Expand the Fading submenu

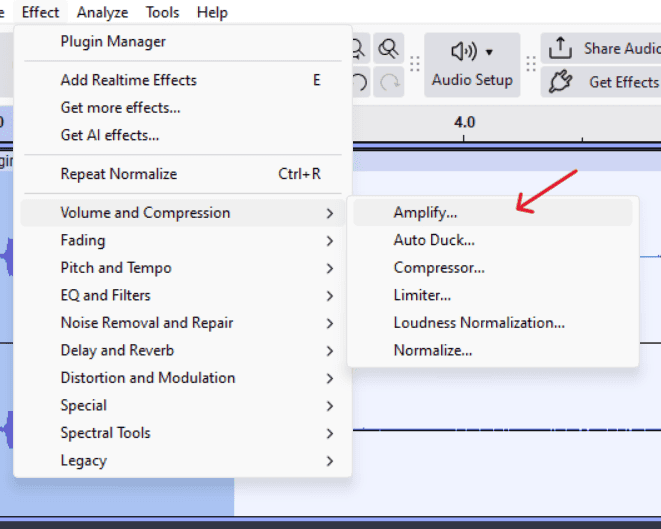(183, 240)
